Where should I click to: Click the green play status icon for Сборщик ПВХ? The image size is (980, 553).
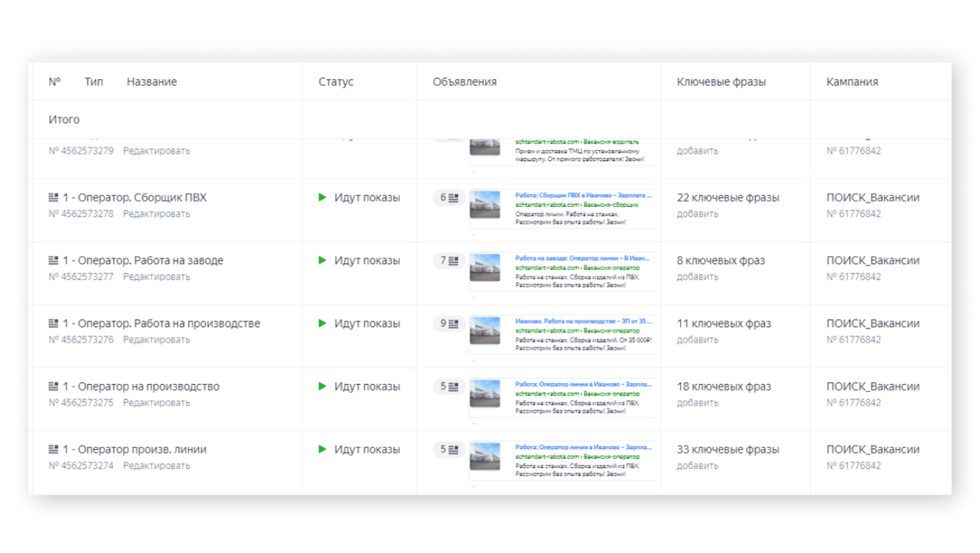[x=323, y=197]
